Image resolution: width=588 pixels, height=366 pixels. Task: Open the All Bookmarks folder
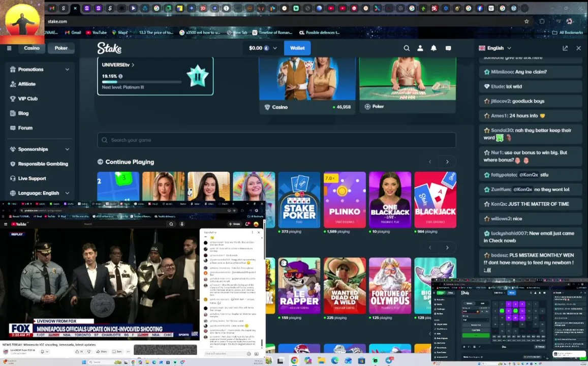click(567, 33)
